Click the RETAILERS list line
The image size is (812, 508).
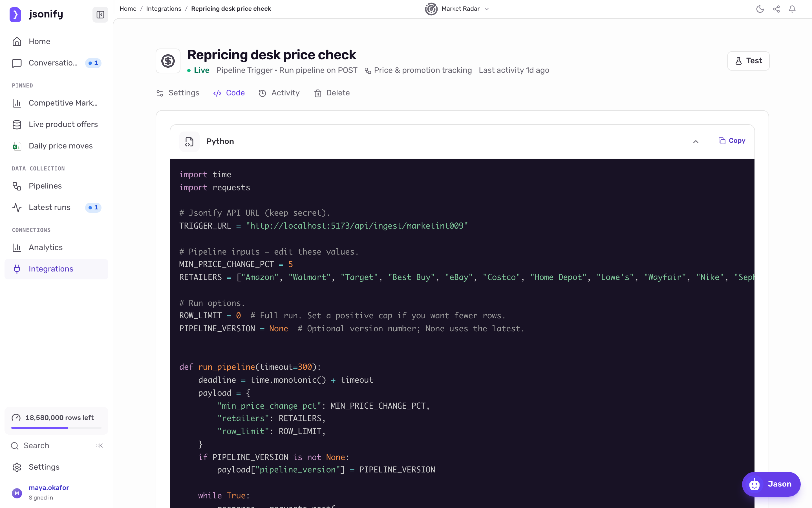pos(467,277)
